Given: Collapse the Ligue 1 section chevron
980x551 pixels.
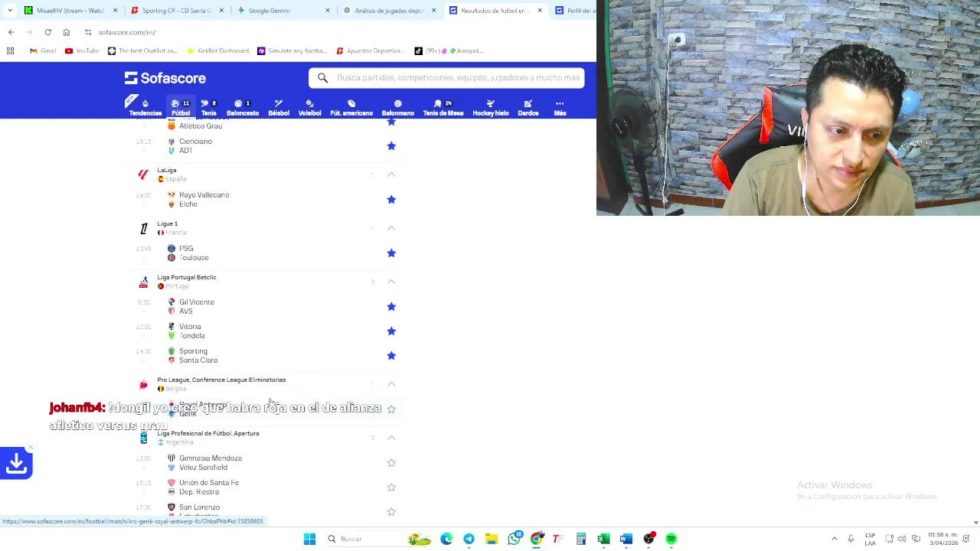Looking at the screenshot, I should pyautogui.click(x=391, y=228).
